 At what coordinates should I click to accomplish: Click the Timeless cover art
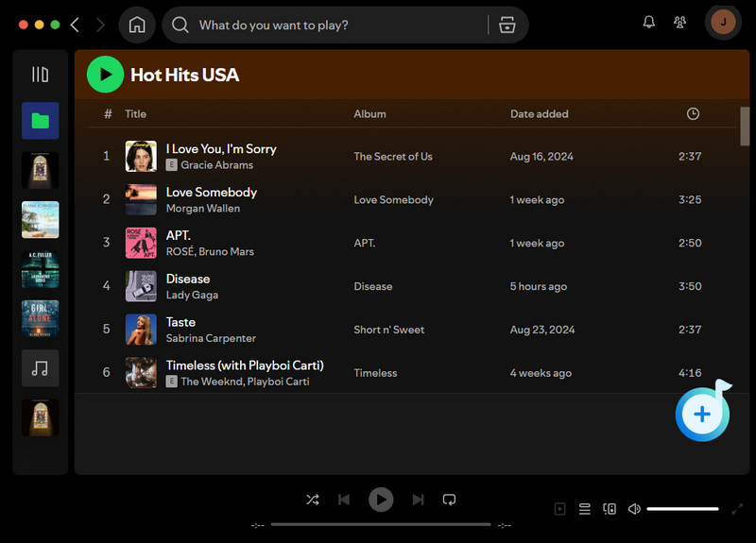141,373
